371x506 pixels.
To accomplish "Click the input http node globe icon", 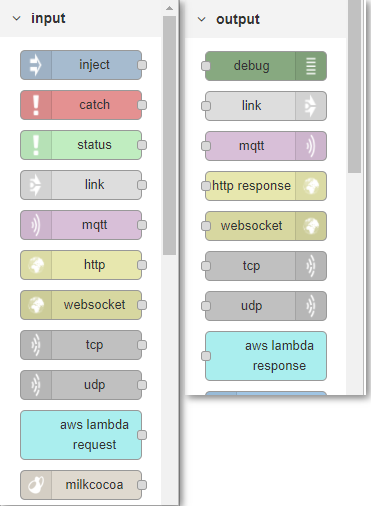I will point(36,265).
